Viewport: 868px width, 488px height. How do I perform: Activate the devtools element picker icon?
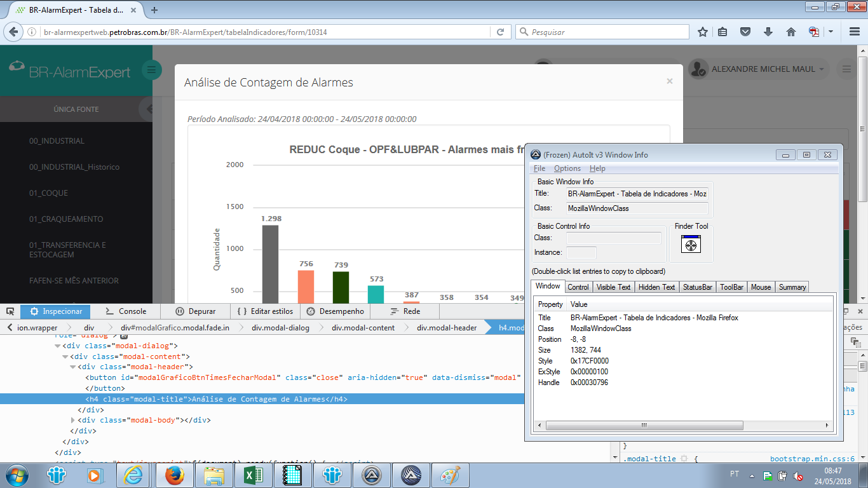click(x=10, y=311)
